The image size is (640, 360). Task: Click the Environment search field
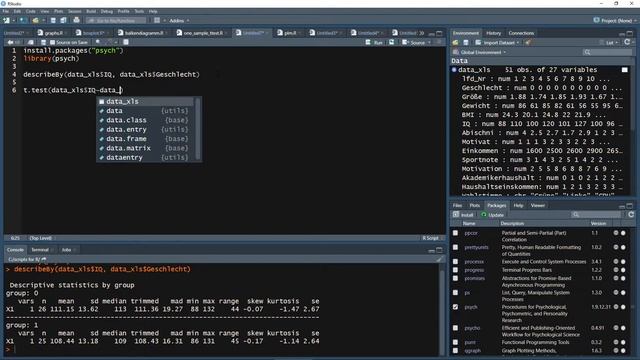coord(607,52)
